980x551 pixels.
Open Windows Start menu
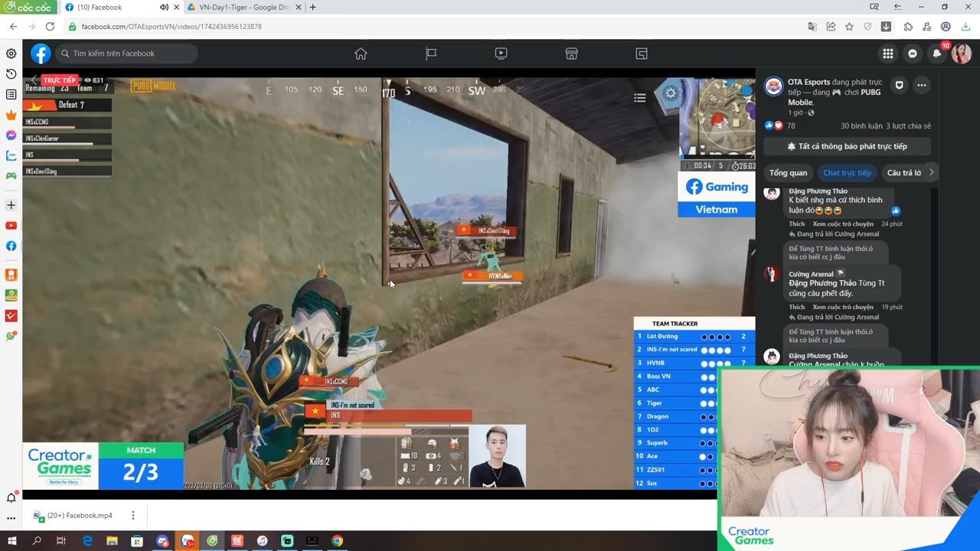[11, 541]
